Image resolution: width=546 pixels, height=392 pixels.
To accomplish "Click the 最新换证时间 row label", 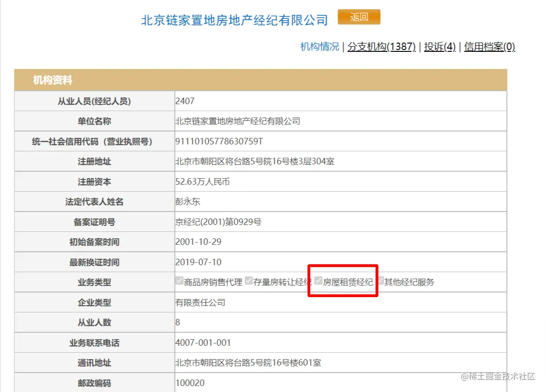I will [94, 262].
